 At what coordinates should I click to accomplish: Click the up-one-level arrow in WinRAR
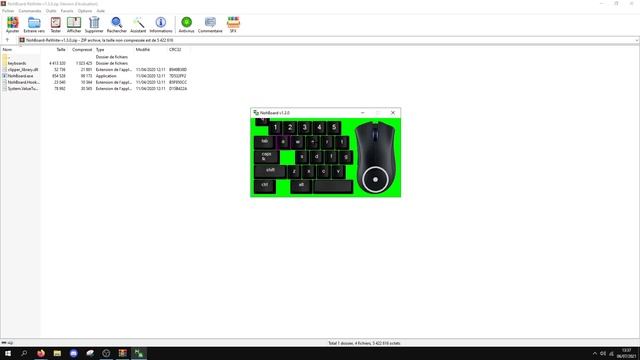tap(7, 40)
